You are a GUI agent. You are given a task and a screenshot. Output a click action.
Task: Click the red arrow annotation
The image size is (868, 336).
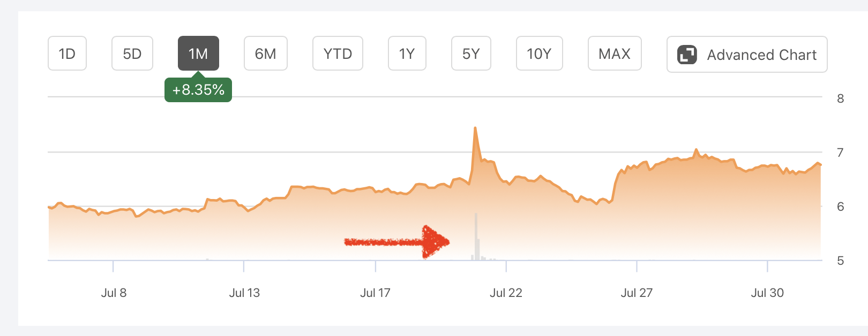398,242
